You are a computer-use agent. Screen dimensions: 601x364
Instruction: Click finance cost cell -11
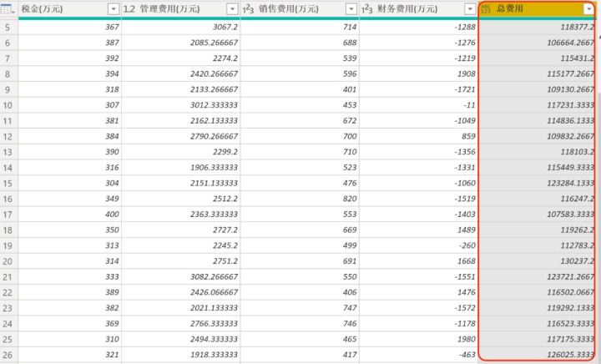(x=418, y=105)
